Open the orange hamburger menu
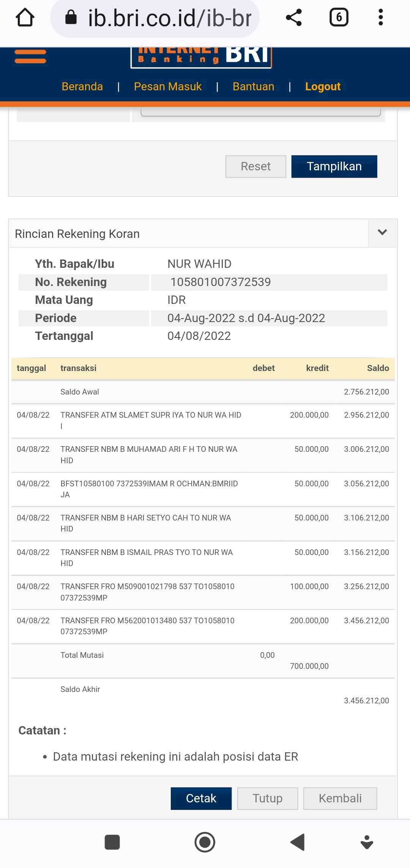The width and height of the screenshot is (410, 868). [30, 57]
